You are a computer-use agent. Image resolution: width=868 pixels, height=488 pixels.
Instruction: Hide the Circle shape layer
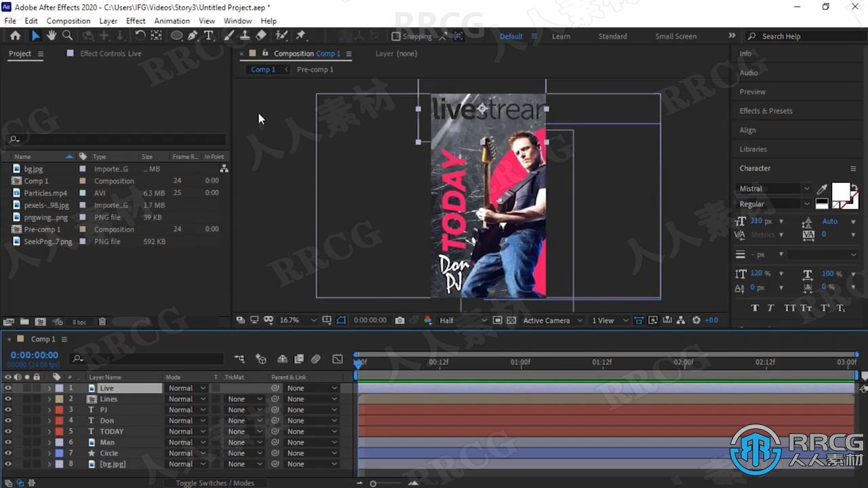tap(8, 453)
